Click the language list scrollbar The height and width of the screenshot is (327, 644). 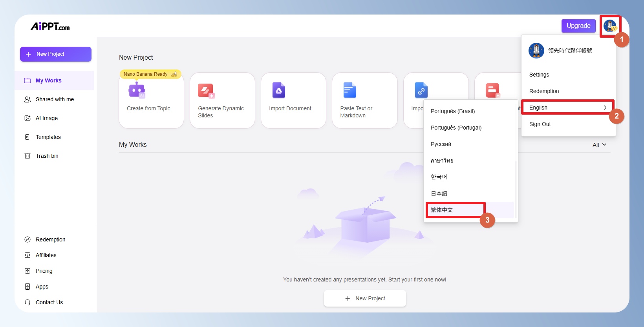pyautogui.click(x=516, y=188)
